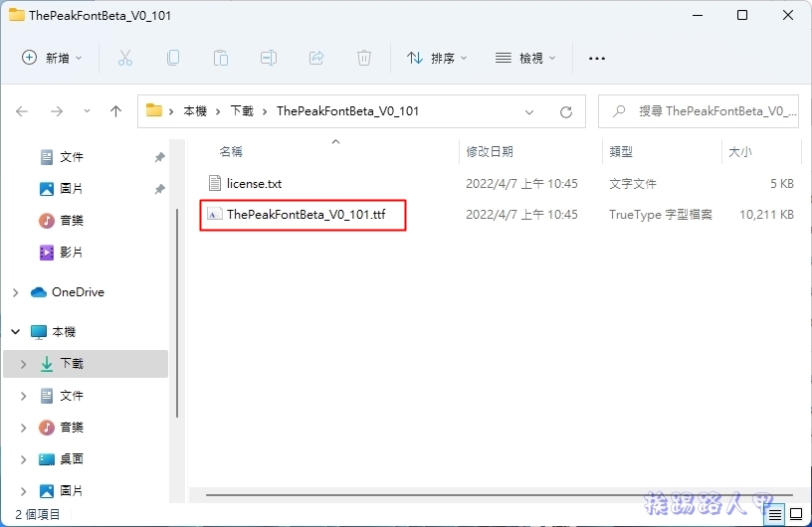Select OneDrive in the navigation pane
This screenshot has width=812, height=527.
tap(78, 292)
